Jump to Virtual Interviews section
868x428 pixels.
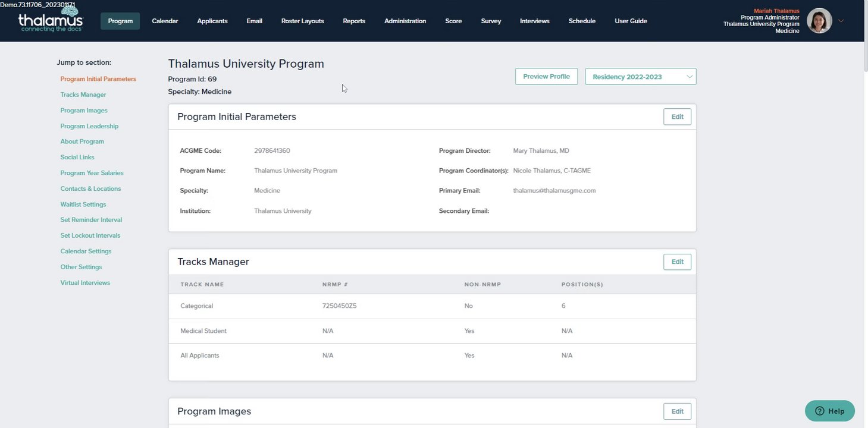[x=85, y=283]
